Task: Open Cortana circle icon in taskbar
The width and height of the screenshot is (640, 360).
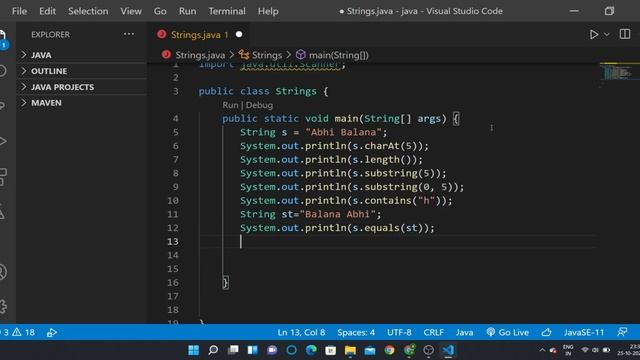Action: pos(291,350)
